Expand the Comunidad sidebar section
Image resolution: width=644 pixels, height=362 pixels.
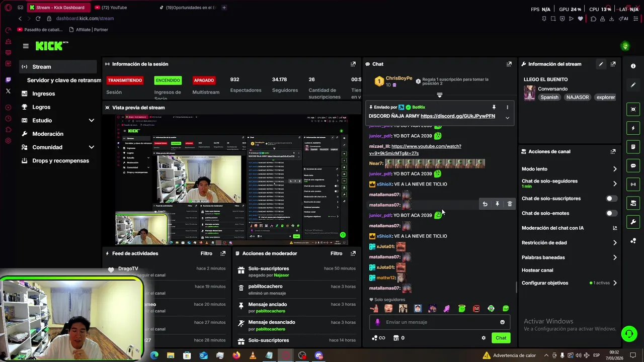(91, 147)
